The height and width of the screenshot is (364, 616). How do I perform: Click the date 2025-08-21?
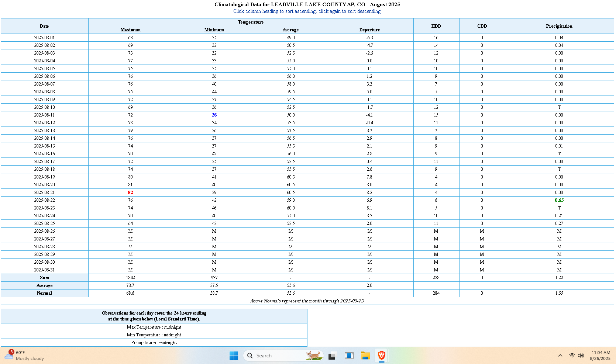44,193
